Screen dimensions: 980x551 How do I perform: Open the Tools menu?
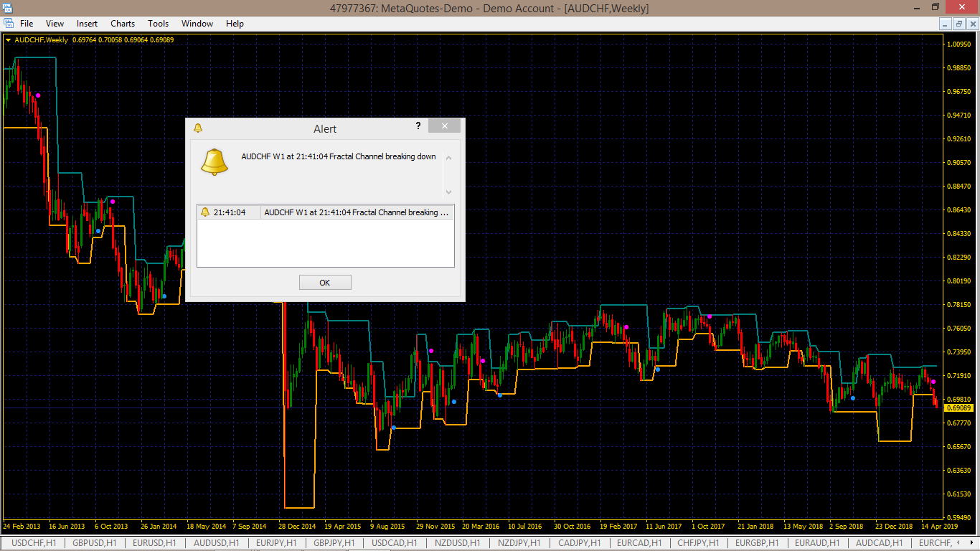point(158,24)
